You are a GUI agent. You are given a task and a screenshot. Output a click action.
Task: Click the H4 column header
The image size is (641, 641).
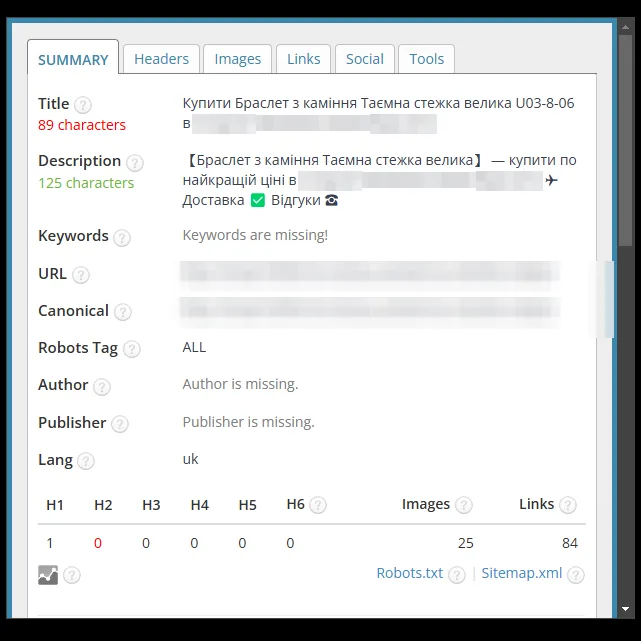point(199,505)
